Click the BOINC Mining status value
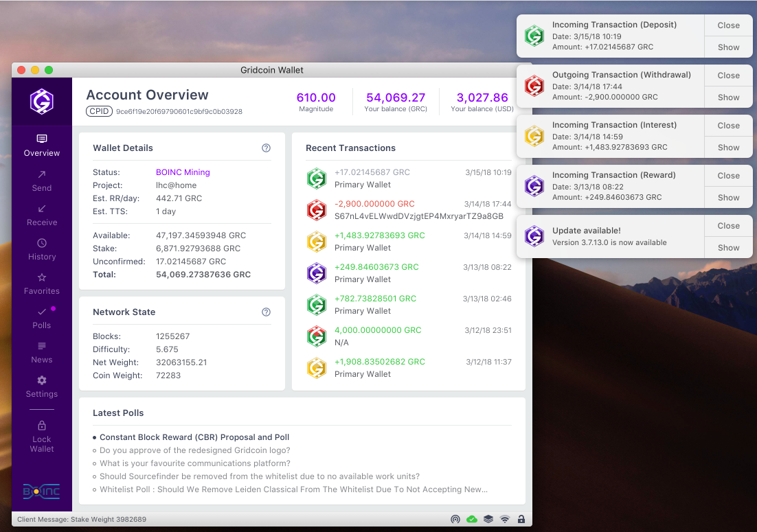Image resolution: width=757 pixels, height=532 pixels. 183,172
